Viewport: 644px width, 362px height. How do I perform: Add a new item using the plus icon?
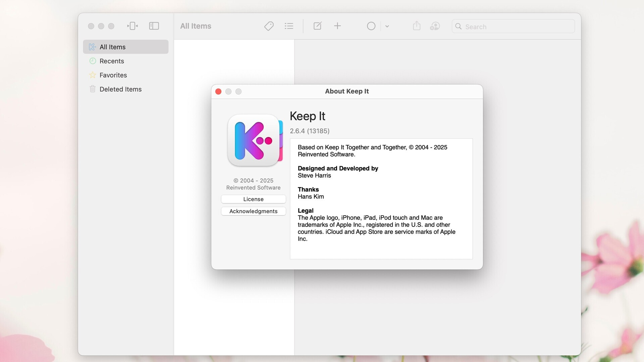337,26
